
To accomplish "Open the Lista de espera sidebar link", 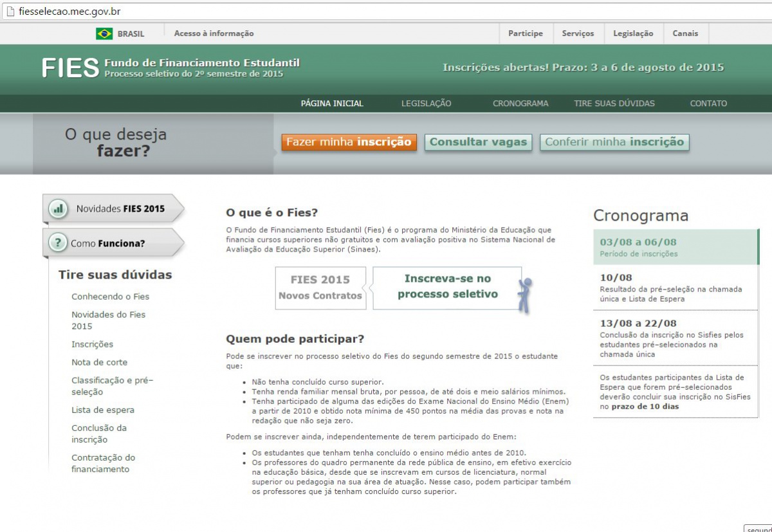I will pos(103,410).
